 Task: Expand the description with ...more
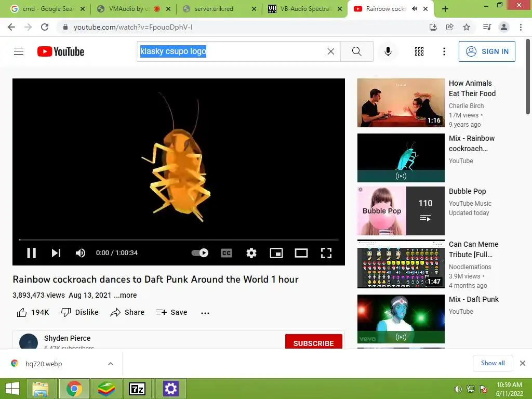click(125, 295)
